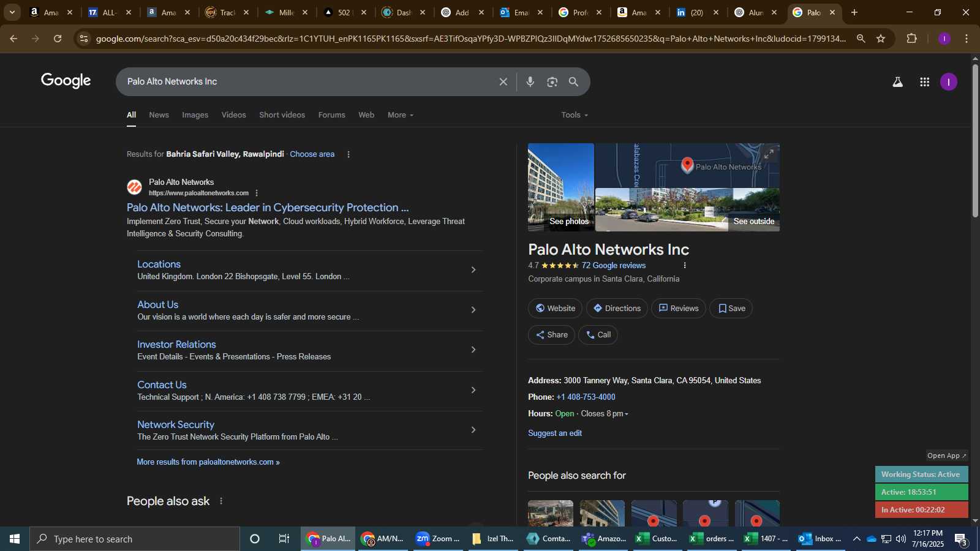Expand opening hours next to Closes 8 pm
Screen dimensions: 980x551
click(x=627, y=414)
